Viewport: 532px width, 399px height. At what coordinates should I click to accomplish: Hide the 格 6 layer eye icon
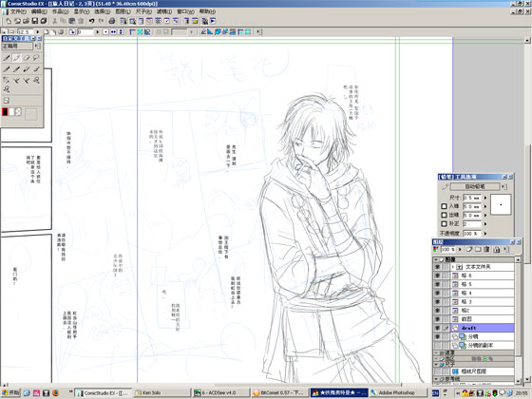coord(437,275)
